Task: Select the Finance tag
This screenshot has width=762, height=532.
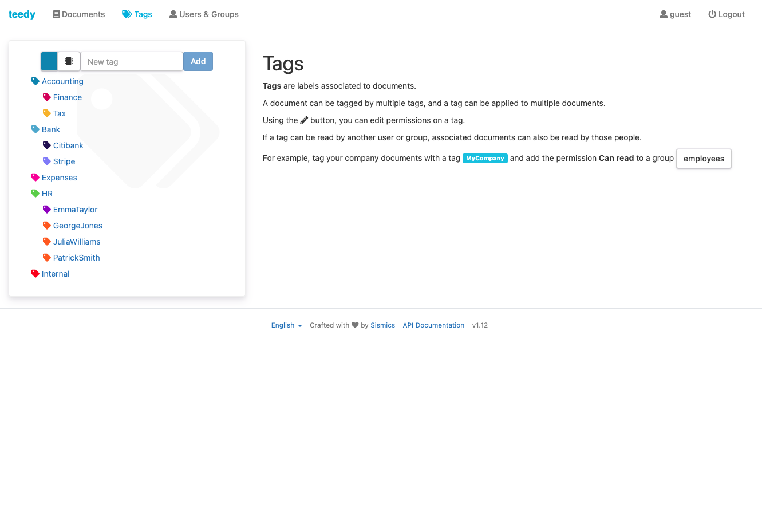Action: [x=68, y=97]
